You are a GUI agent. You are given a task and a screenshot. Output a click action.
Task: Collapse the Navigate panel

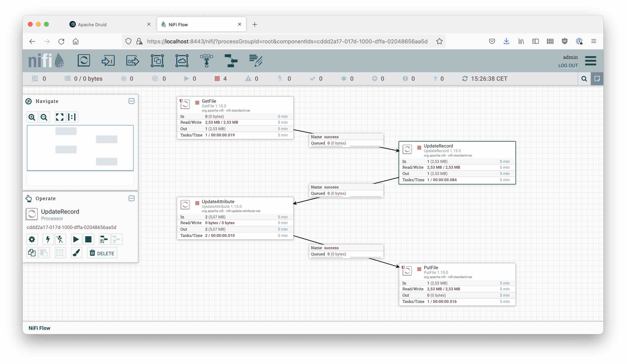pos(131,101)
